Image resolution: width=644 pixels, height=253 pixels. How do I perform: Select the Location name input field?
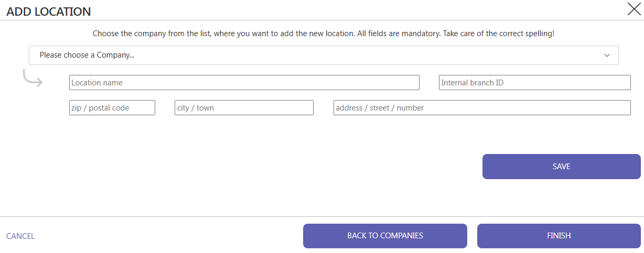pos(244,83)
